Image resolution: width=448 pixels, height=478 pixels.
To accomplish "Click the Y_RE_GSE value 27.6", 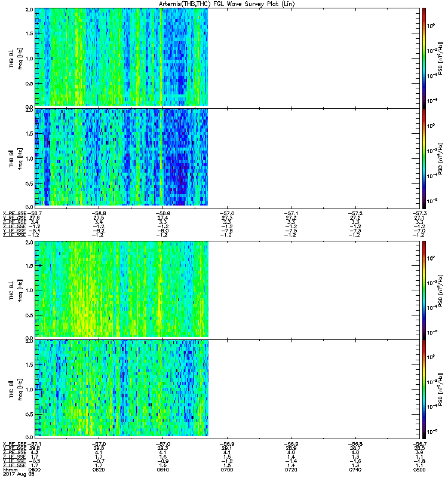I will pos(34,217).
